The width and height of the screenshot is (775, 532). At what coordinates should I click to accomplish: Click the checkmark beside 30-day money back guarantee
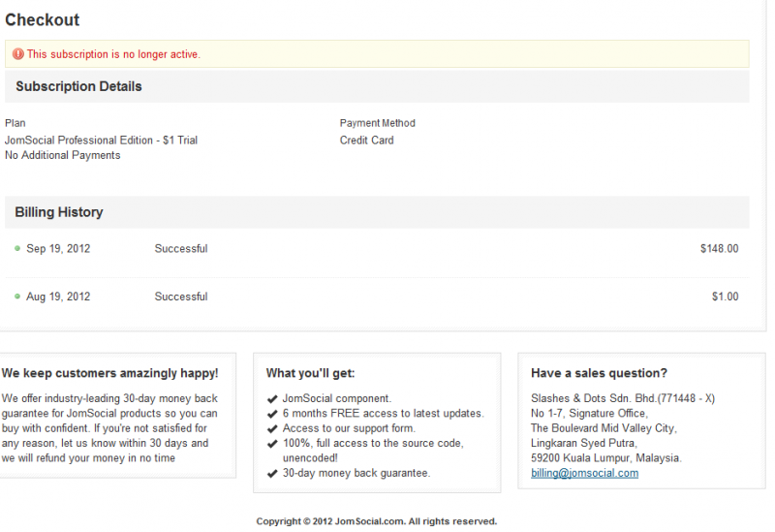(272, 474)
